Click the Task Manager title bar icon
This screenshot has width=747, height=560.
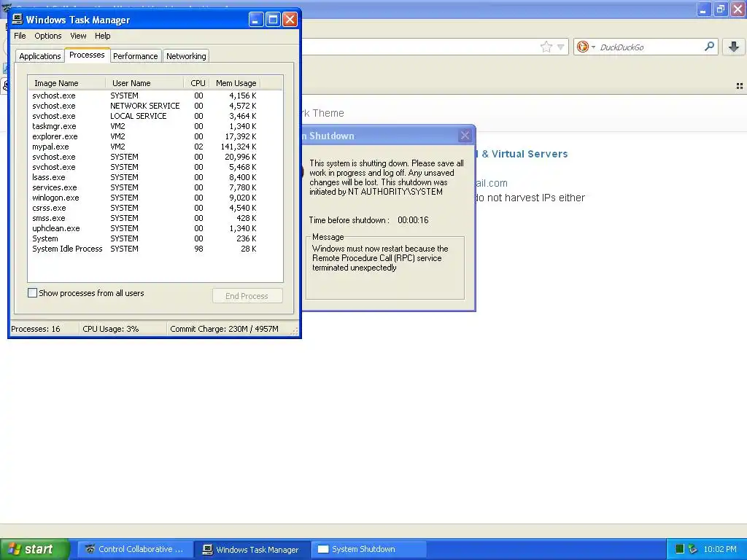[18, 19]
